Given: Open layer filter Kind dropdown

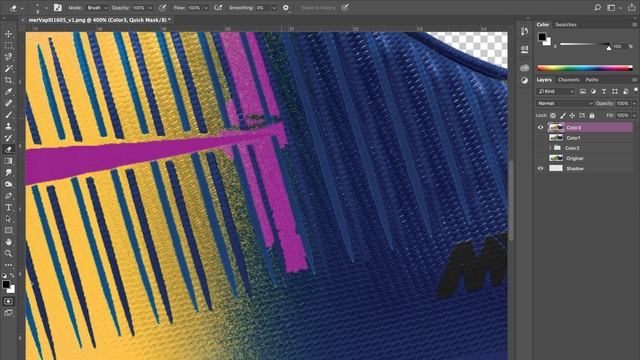Looking at the screenshot, I should coord(556,91).
